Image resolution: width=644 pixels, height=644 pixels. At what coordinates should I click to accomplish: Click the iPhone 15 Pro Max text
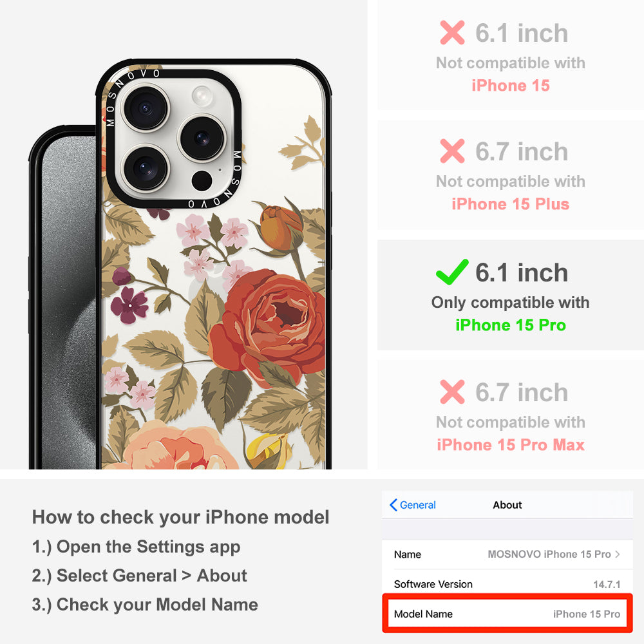(x=511, y=445)
